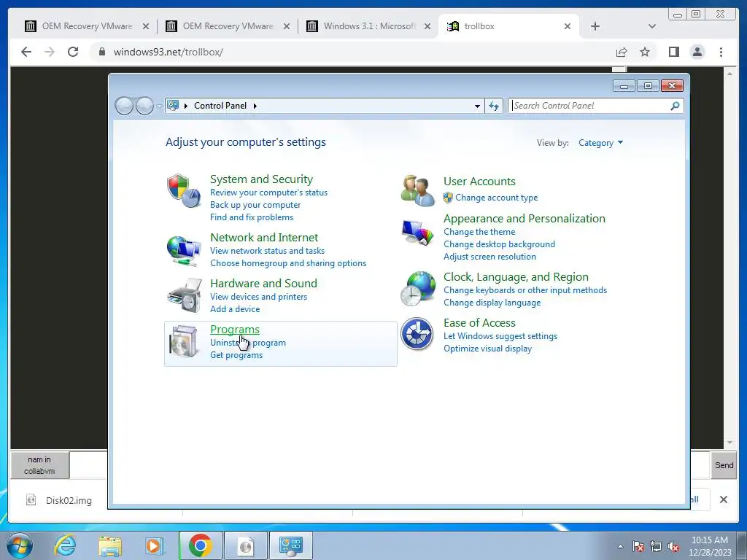Open Programs category link

(x=235, y=330)
